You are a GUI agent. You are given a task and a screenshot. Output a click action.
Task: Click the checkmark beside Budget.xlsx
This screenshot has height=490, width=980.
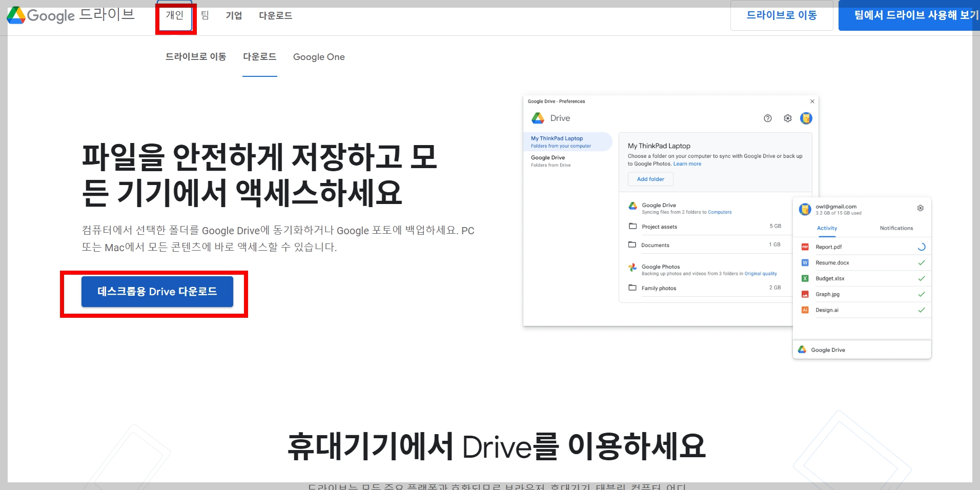point(922,279)
